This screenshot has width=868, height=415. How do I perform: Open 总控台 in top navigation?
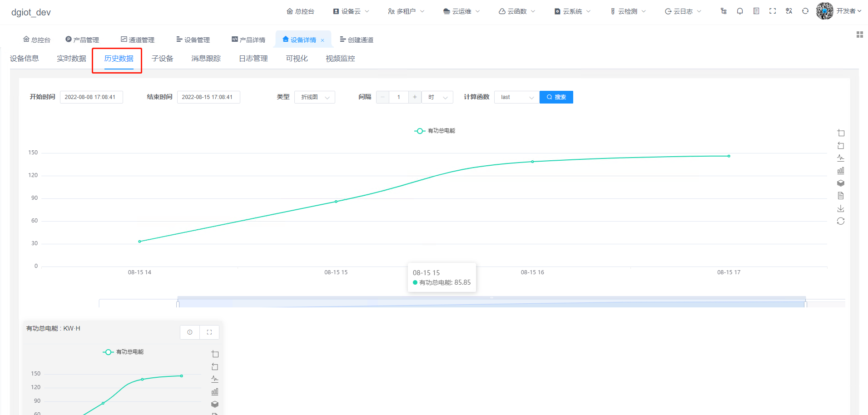tap(300, 11)
